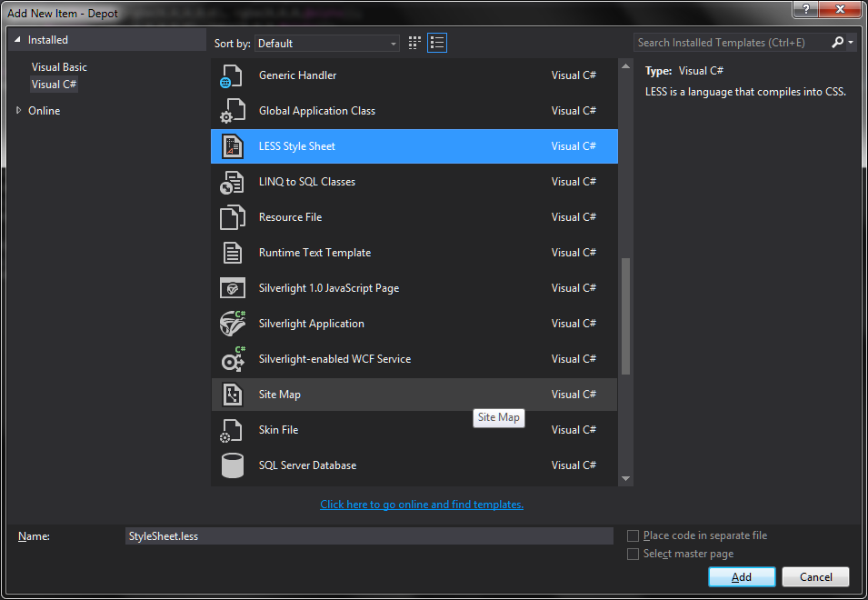868x600 pixels.
Task: Switch to list view layout
Action: pos(437,43)
